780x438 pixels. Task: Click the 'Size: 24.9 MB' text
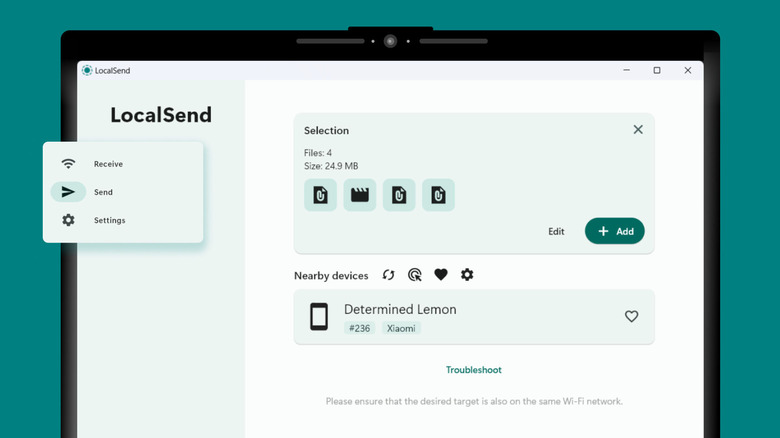coord(331,166)
